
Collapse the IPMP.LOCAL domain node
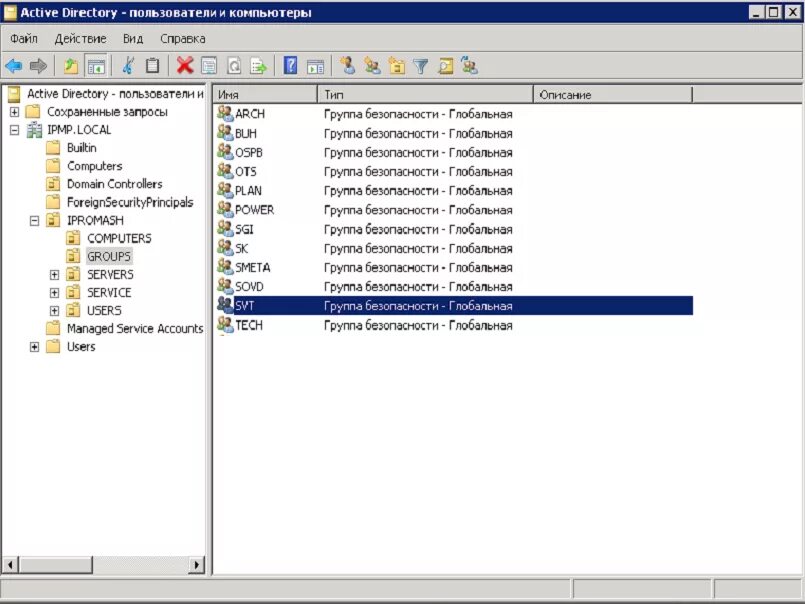coord(14,130)
